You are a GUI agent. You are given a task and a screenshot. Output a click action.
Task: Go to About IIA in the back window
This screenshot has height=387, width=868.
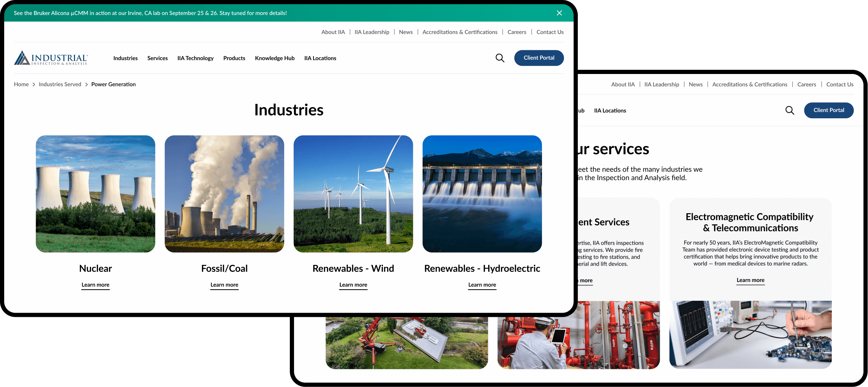pyautogui.click(x=623, y=84)
